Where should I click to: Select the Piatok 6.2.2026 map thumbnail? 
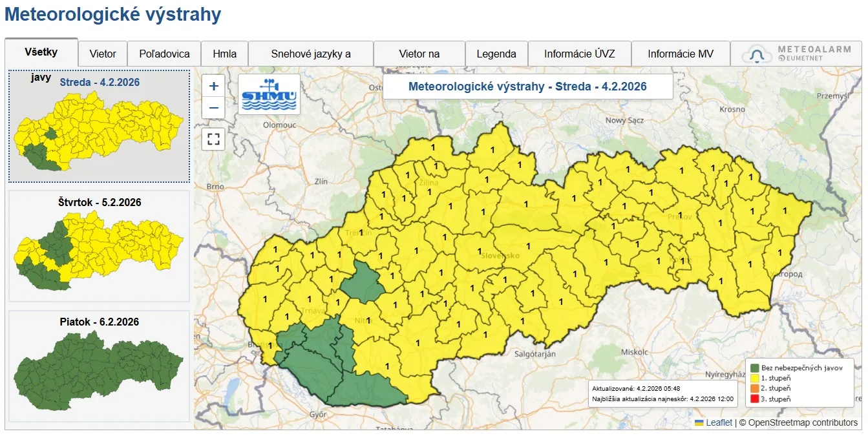point(99,366)
